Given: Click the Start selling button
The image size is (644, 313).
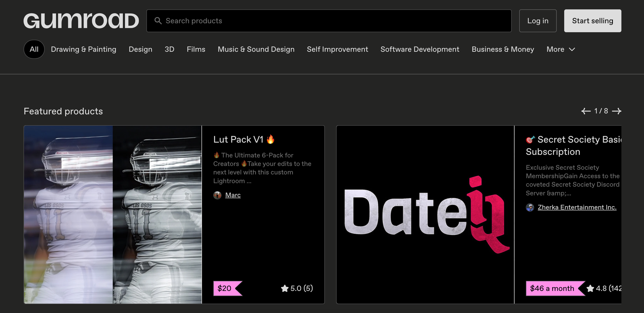Looking at the screenshot, I should pos(592,21).
